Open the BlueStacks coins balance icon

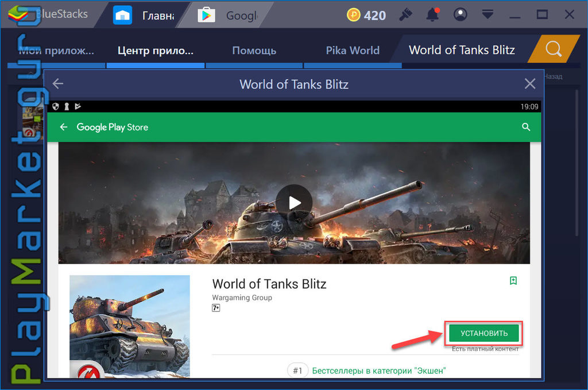[x=353, y=15]
